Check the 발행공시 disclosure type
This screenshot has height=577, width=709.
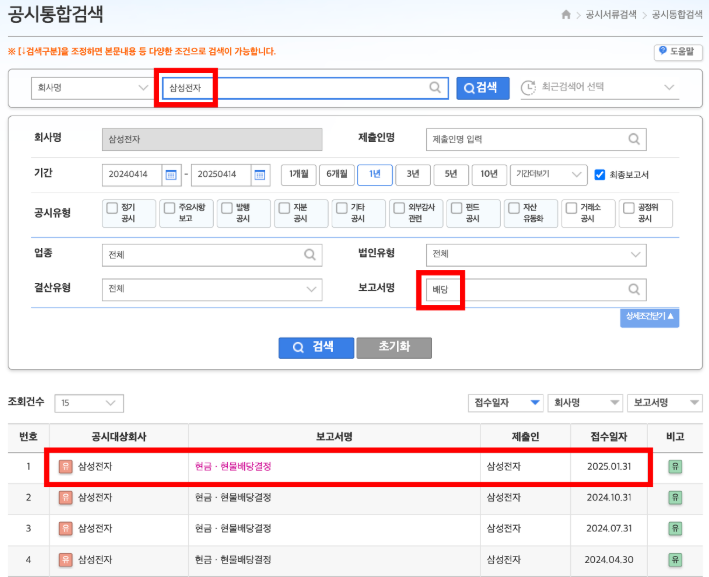pyautogui.click(x=227, y=208)
